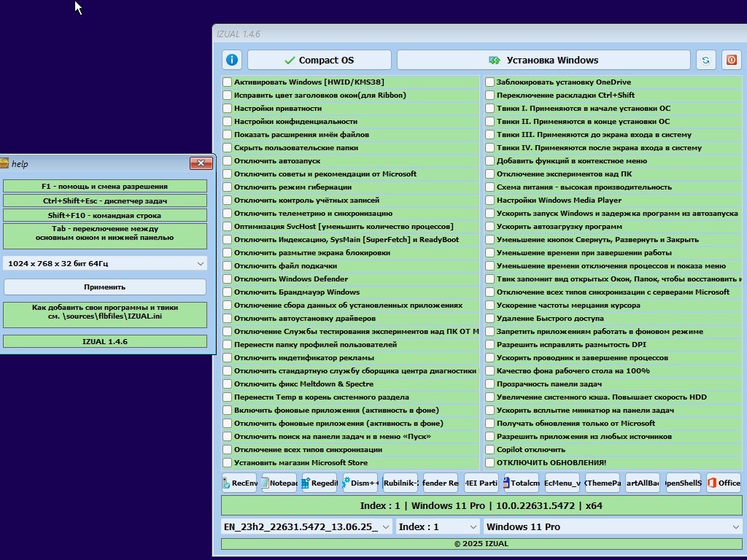Viewport: 747px width, 560px height.
Task: Click 'Shift+F10 - командная строка' entry
Action: (105, 215)
